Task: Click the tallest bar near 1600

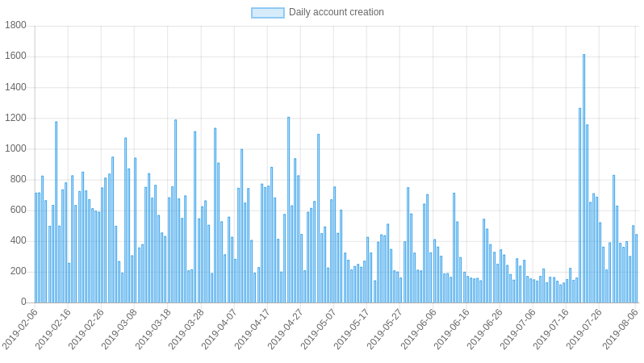Action: [x=583, y=178]
